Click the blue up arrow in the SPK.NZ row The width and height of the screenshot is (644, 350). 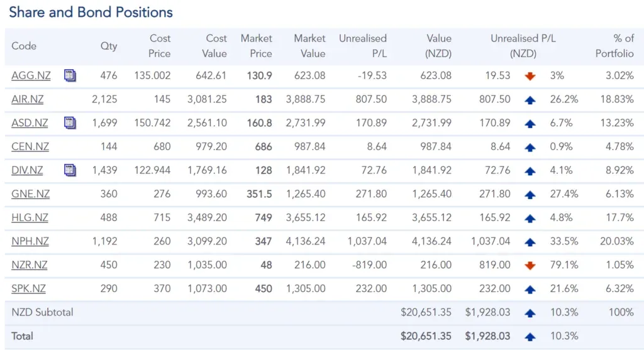click(x=530, y=289)
